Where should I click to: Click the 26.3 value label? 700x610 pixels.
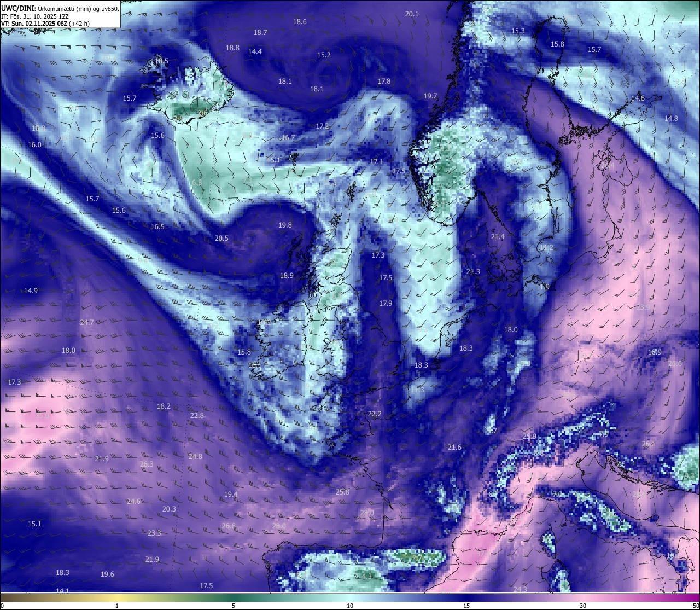click(147, 464)
